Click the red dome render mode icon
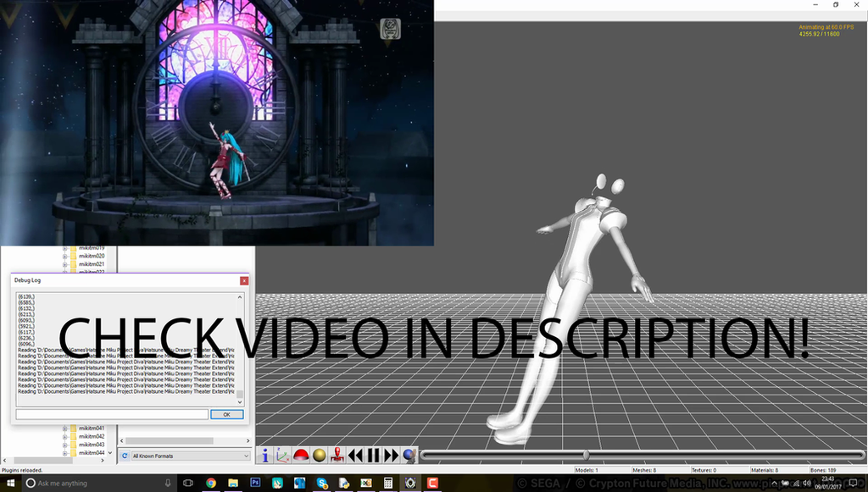 [301, 456]
